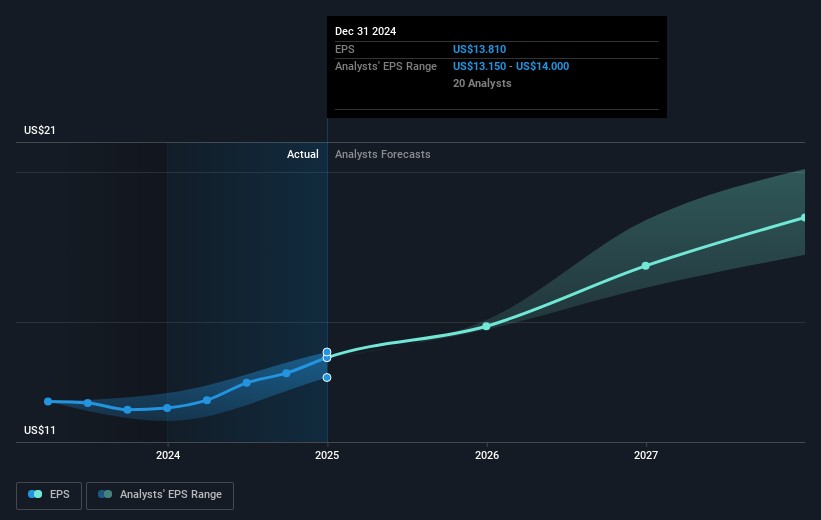The height and width of the screenshot is (520, 821).
Task: Click the EPS legend dot icon
Action: 36,494
